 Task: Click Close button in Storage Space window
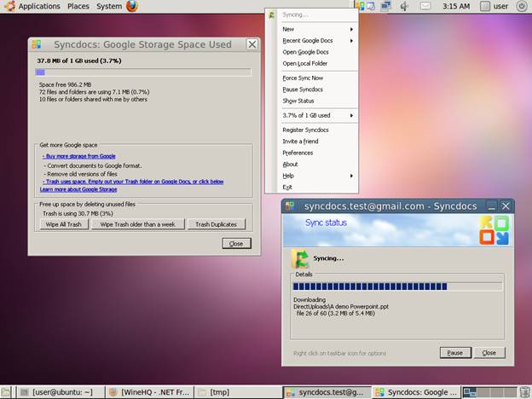pyautogui.click(x=236, y=243)
